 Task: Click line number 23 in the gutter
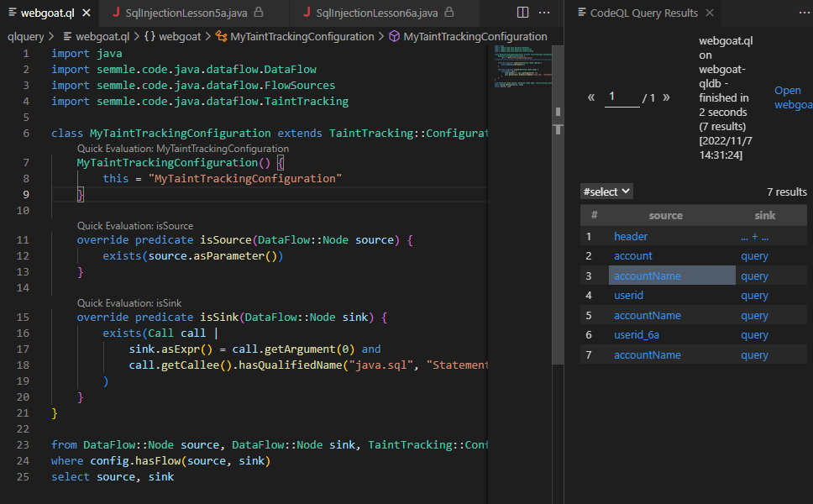[23, 445]
